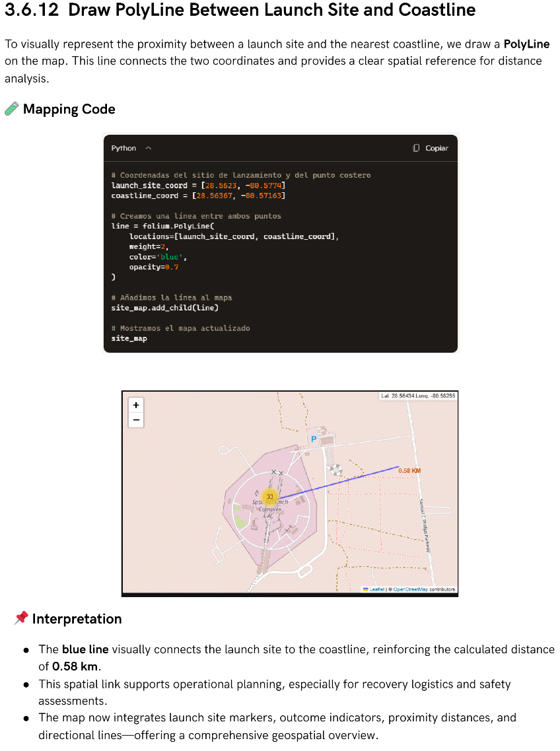Image resolution: width=560 pixels, height=751 pixels.
Task: Click the Lat Long coordinate readout
Action: tap(418, 396)
